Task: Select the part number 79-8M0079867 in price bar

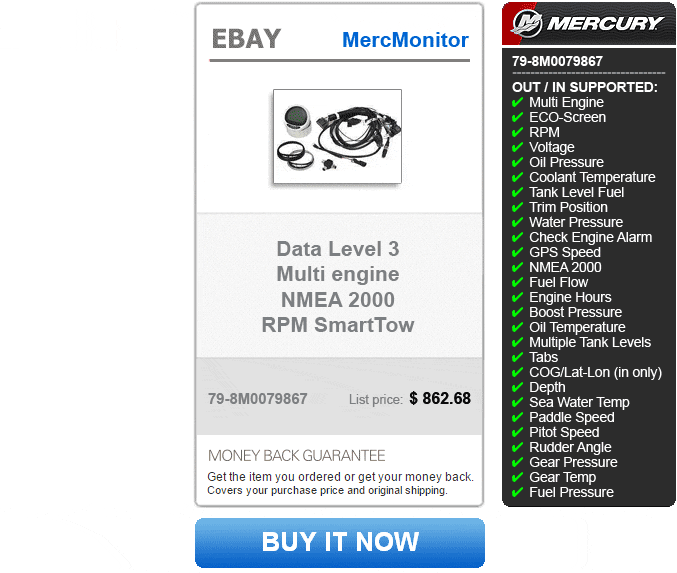Action: [x=258, y=399]
